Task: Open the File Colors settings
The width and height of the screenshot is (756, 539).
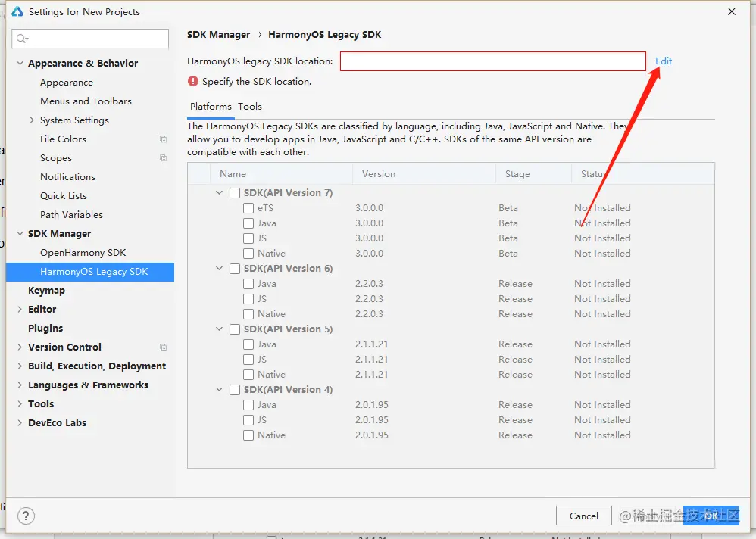Action: [63, 139]
